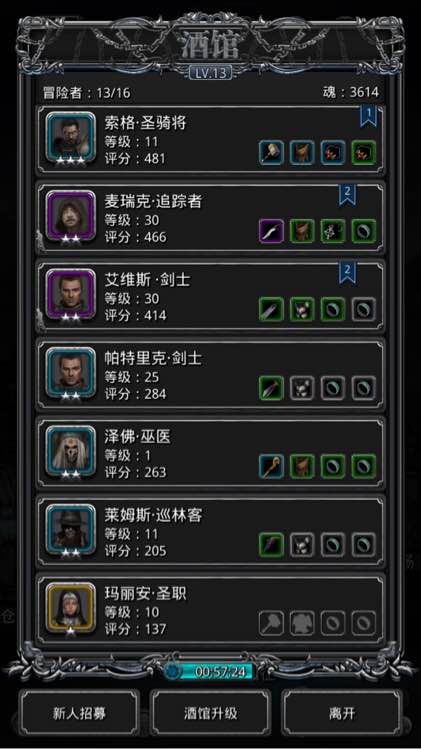Image resolution: width=421 pixels, height=750 pixels.
Task: Click 莱姆斯·巡林客's bow weapon icon
Action: [x=271, y=545]
